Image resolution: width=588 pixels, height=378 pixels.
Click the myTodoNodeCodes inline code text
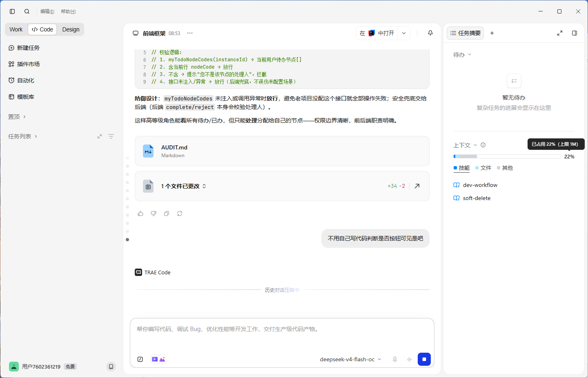tap(188, 98)
